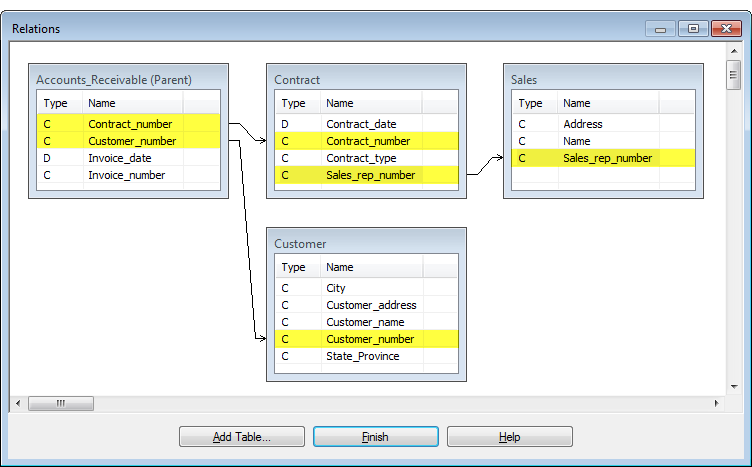Click the Add Table button
Image resolution: width=752 pixels, height=467 pixels.
click(241, 437)
